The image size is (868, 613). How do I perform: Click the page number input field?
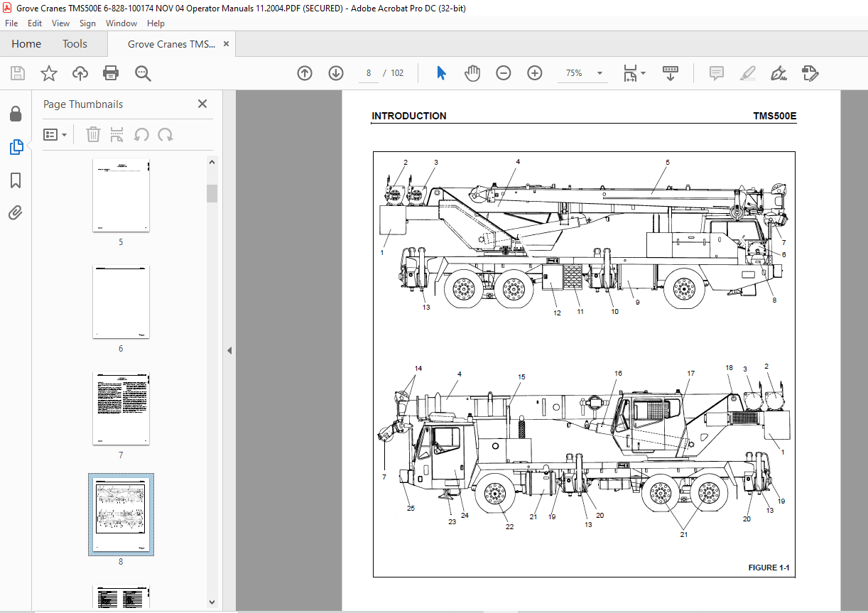369,73
